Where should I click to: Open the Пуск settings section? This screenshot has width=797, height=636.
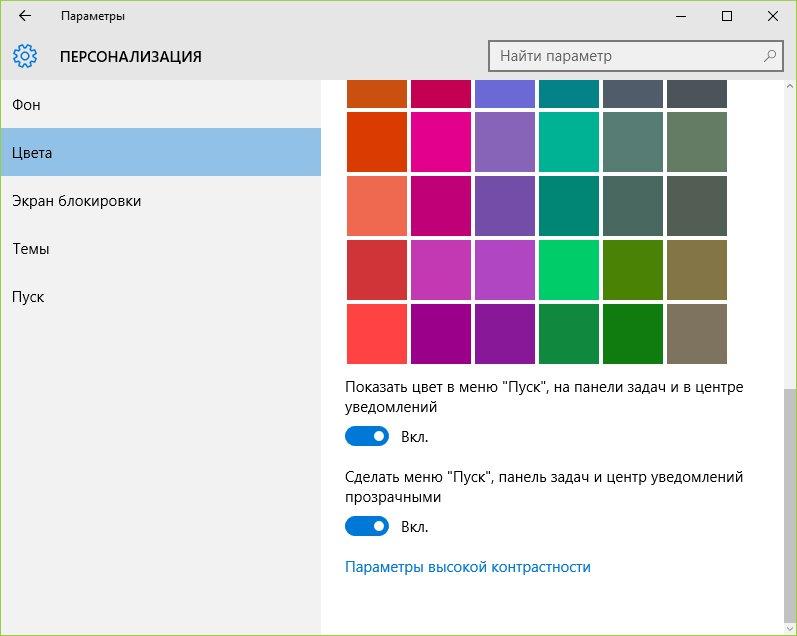click(161, 297)
